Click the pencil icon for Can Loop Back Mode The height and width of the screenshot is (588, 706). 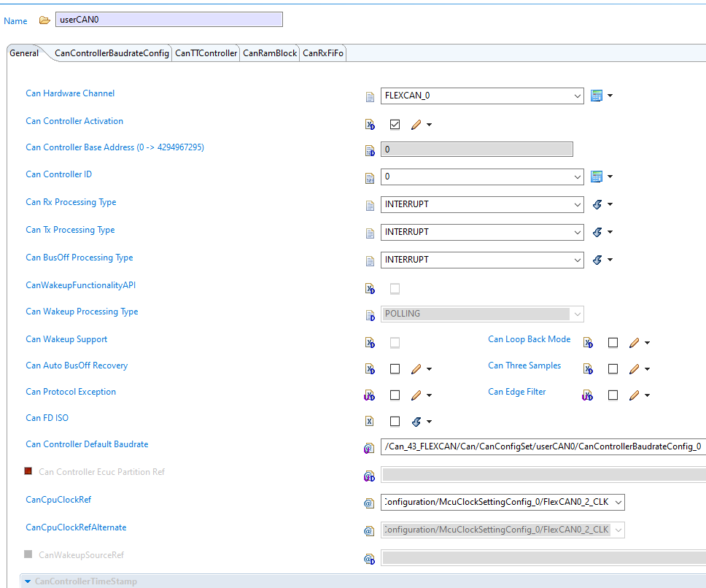[x=634, y=343]
